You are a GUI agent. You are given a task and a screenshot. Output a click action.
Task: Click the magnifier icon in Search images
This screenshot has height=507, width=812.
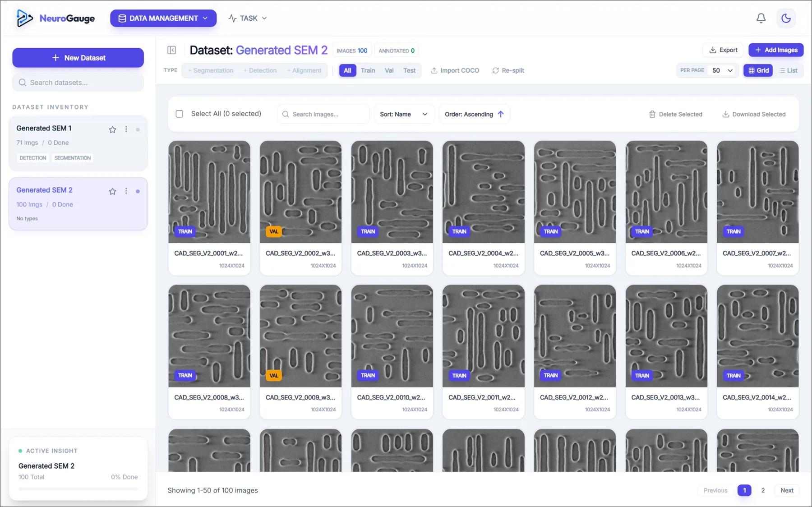[286, 115]
